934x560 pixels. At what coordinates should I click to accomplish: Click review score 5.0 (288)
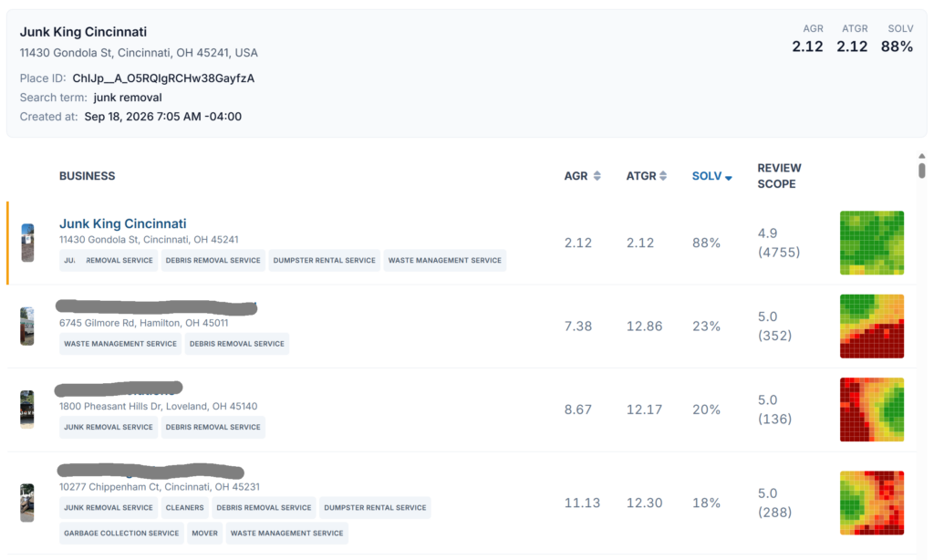pyautogui.click(x=774, y=503)
